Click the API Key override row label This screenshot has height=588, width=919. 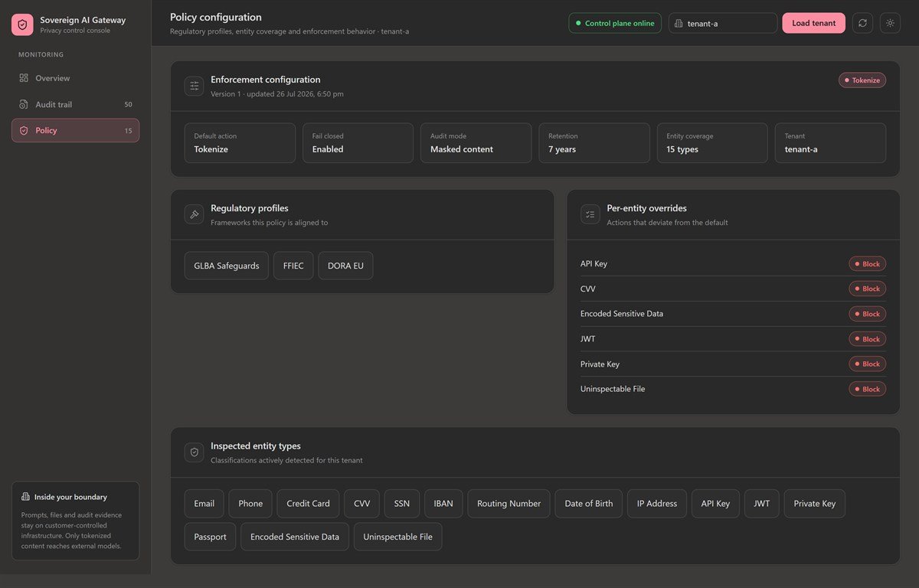pos(594,263)
